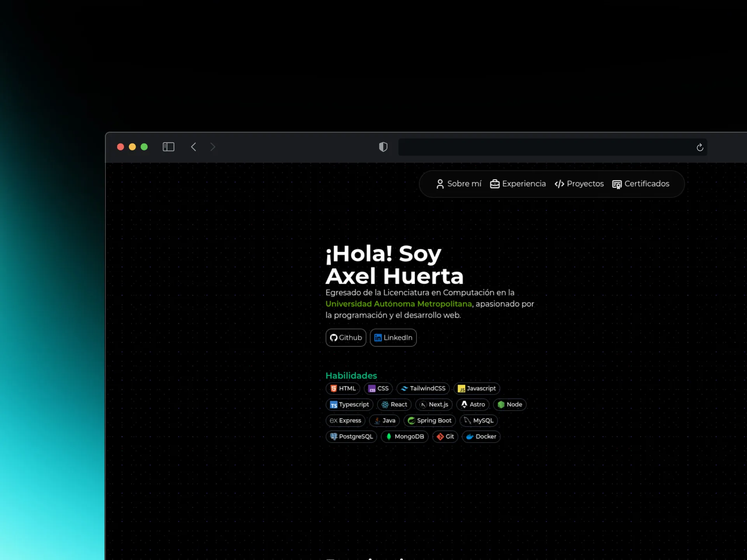Image resolution: width=747 pixels, height=560 pixels.
Task: Open the LinkedIn profile button
Action: click(393, 338)
